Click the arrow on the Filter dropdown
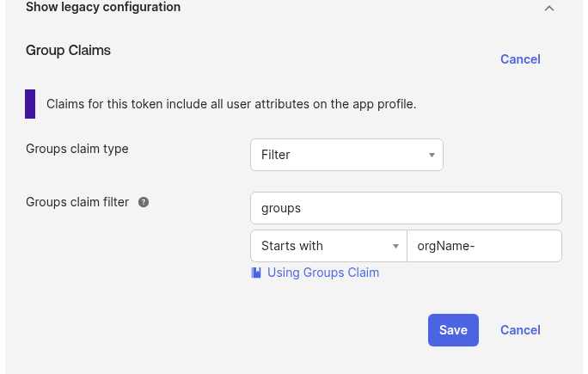The image size is (588, 374). click(x=432, y=155)
